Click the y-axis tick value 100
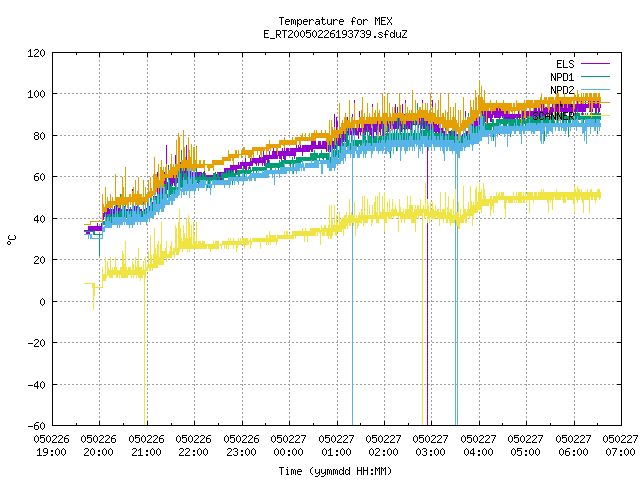 coord(36,94)
